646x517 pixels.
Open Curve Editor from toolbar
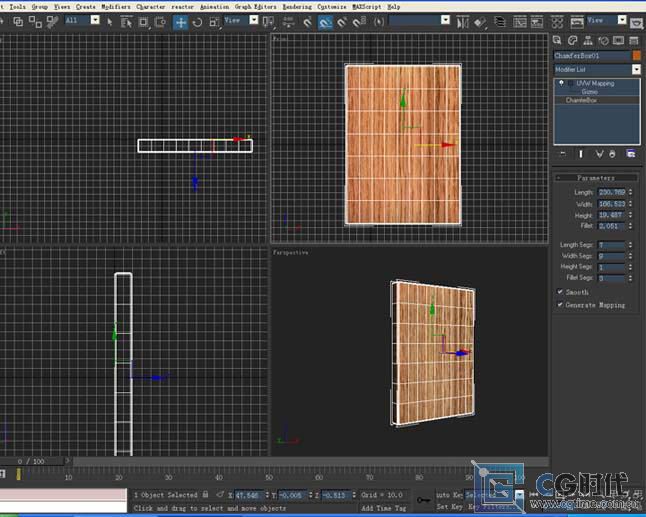[x=520, y=22]
